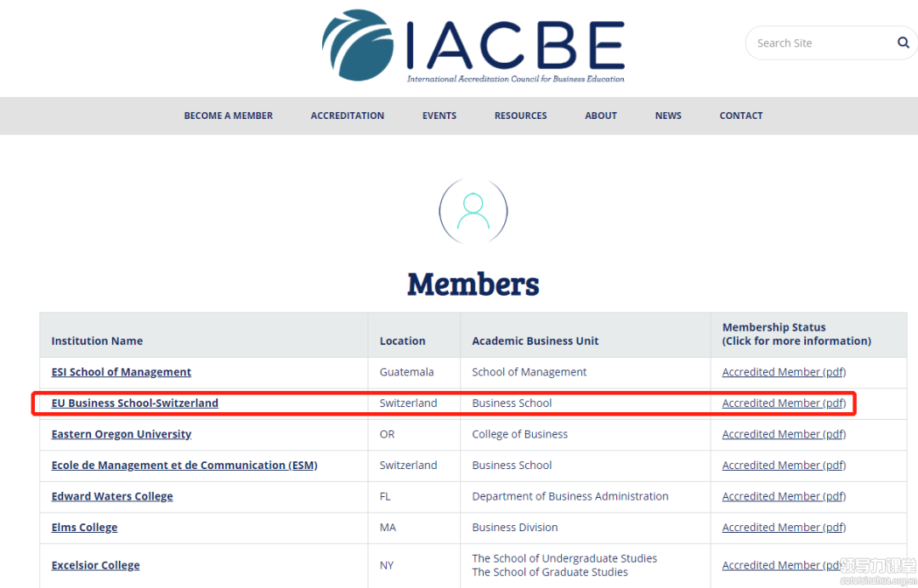
Task: Open Accredited Member pdf for Eastern Oregon University
Action: [784, 434]
